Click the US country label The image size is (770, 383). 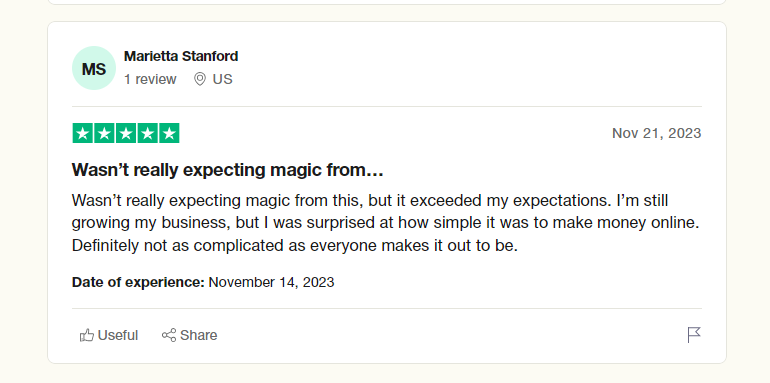pyautogui.click(x=222, y=79)
